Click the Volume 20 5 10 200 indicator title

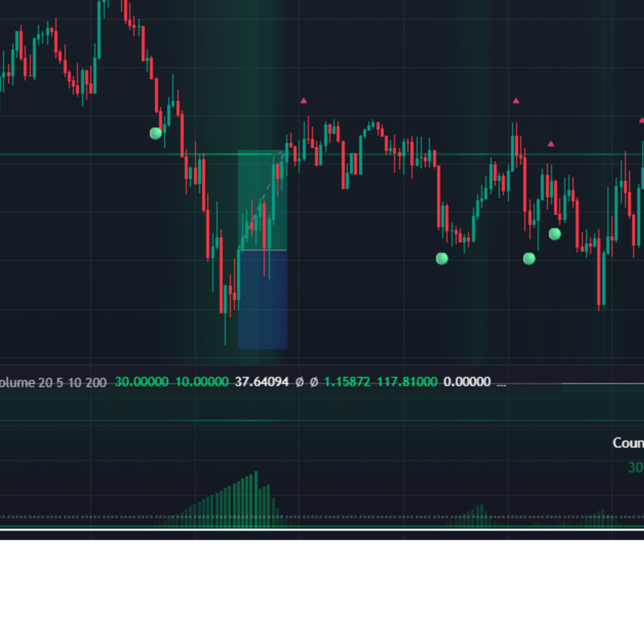(52, 382)
